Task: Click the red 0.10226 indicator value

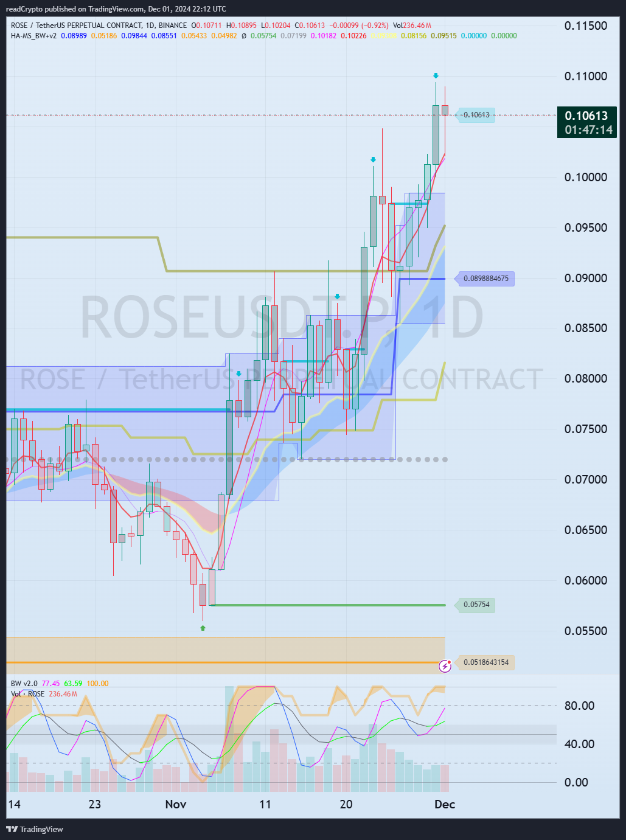Action: point(354,36)
